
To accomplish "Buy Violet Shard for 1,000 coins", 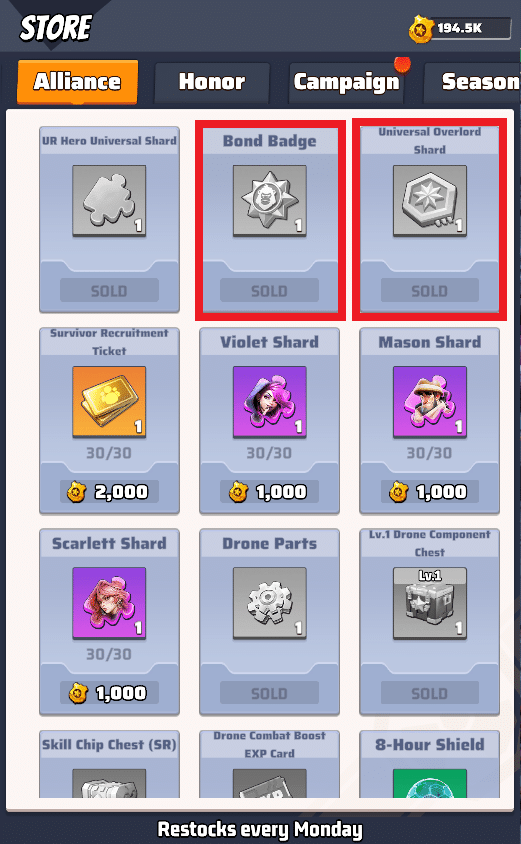I will click(270, 491).
